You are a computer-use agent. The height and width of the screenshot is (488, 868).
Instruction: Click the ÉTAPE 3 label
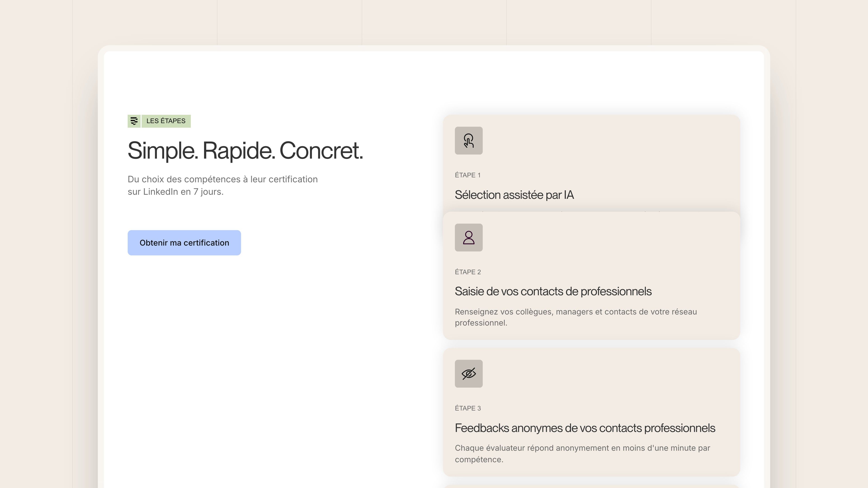(468, 408)
